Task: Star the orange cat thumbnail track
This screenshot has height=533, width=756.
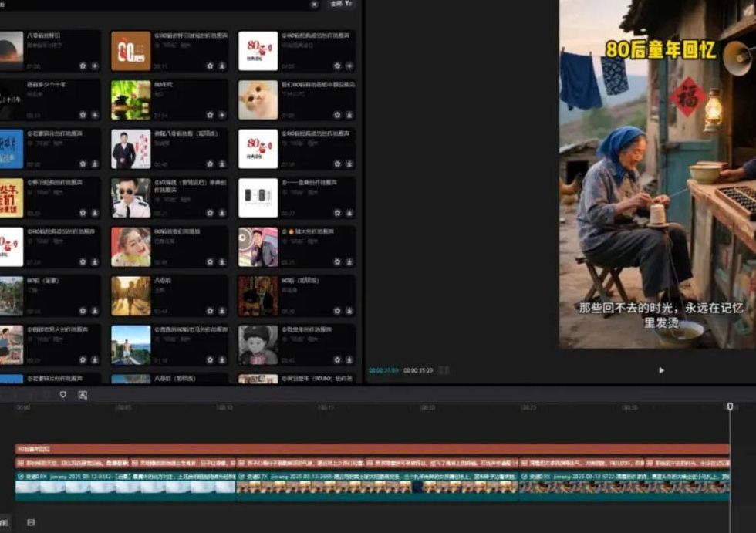Action: [x=337, y=114]
